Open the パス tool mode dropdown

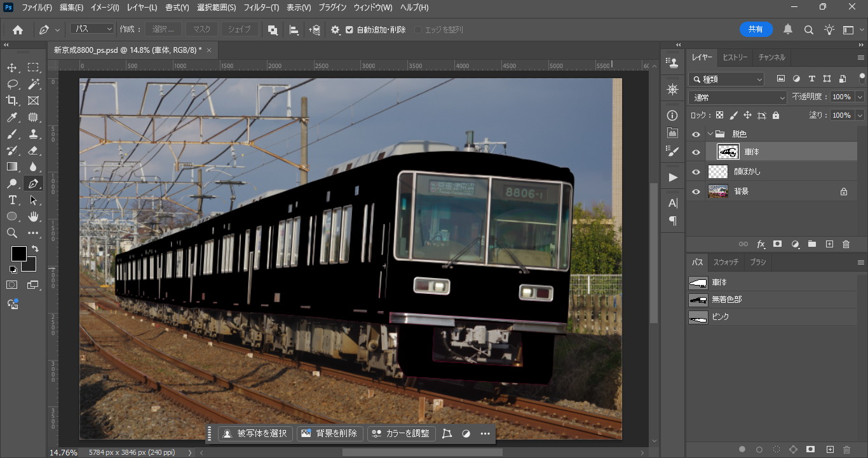tap(92, 29)
